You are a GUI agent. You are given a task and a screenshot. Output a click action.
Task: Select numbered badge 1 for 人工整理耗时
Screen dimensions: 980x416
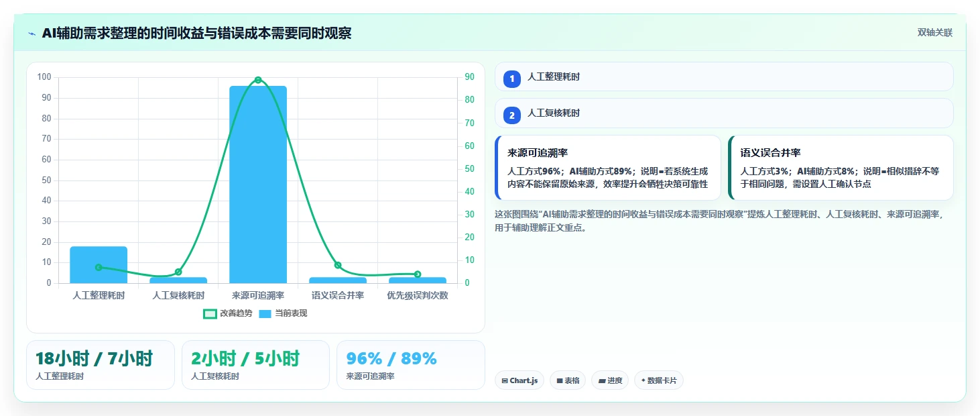[x=512, y=79]
